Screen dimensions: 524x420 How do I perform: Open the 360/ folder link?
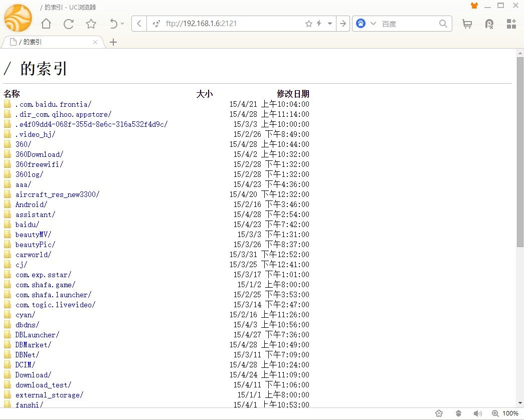[x=23, y=144]
